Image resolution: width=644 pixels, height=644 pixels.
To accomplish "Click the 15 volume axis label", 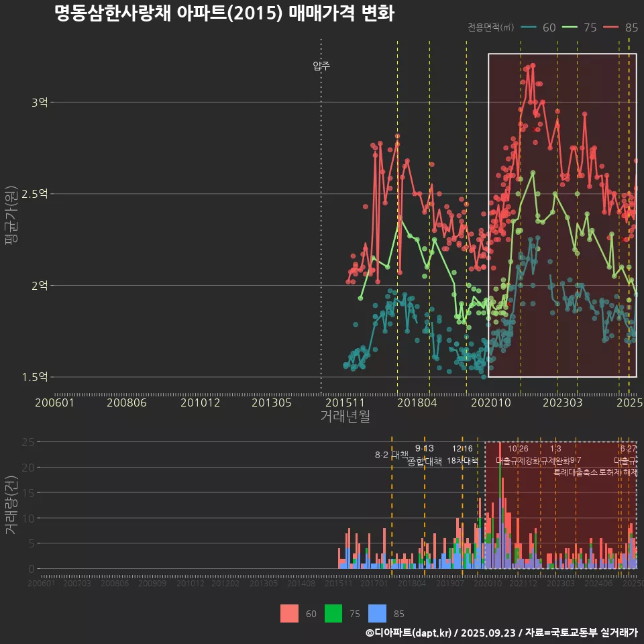I will 28,493.
